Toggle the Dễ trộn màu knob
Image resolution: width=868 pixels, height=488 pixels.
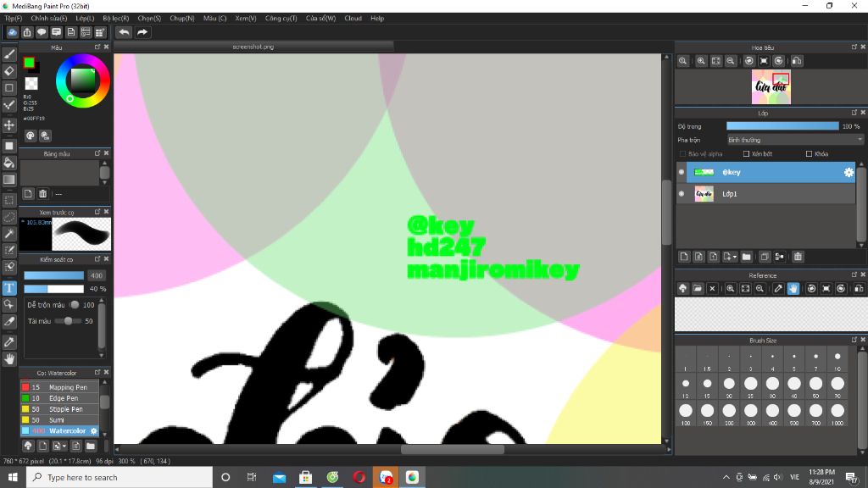tap(75, 305)
